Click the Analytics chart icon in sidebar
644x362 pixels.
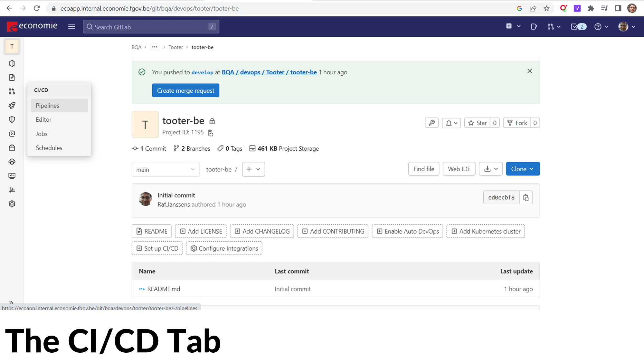point(12,190)
